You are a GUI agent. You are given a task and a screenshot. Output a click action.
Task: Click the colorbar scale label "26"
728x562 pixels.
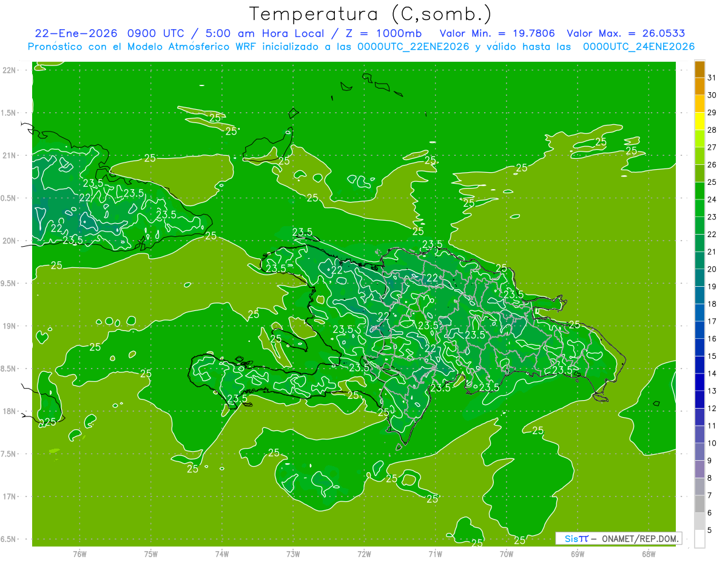pyautogui.click(x=712, y=165)
